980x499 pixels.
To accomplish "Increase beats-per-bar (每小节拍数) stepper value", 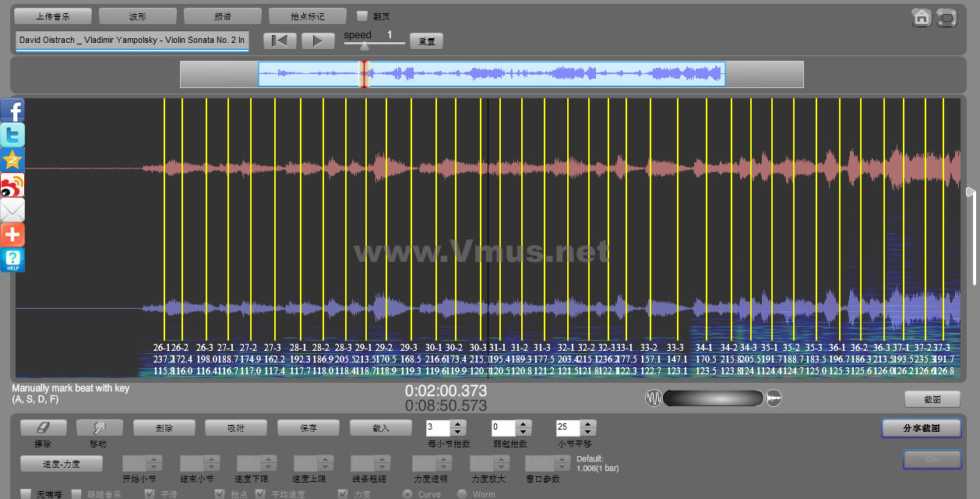I will (458, 423).
